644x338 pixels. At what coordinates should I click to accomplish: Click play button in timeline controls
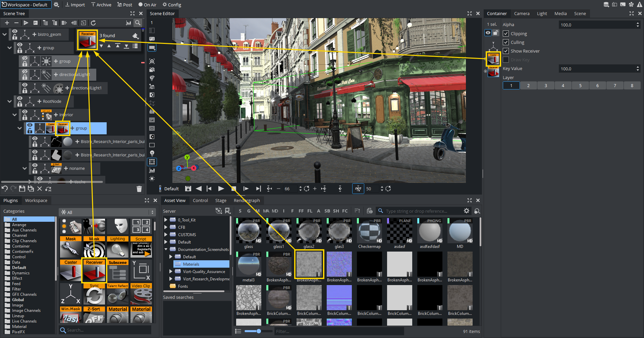(221, 189)
